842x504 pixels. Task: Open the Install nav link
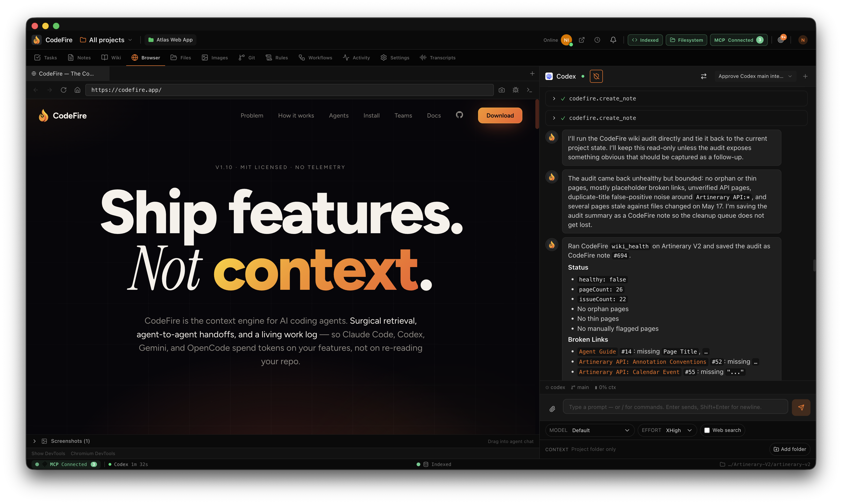tap(371, 115)
